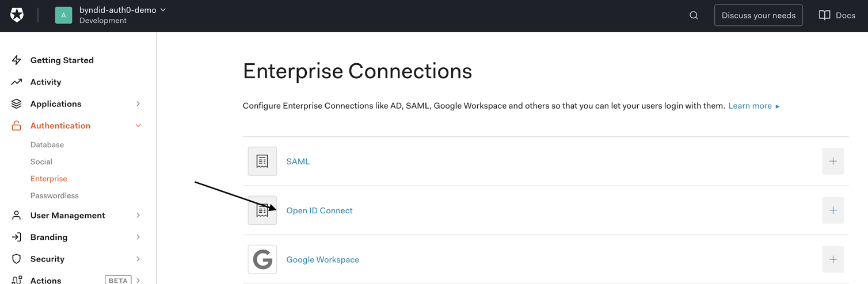Click the Google Workspace G icon
The height and width of the screenshot is (284, 868).
(262, 260)
